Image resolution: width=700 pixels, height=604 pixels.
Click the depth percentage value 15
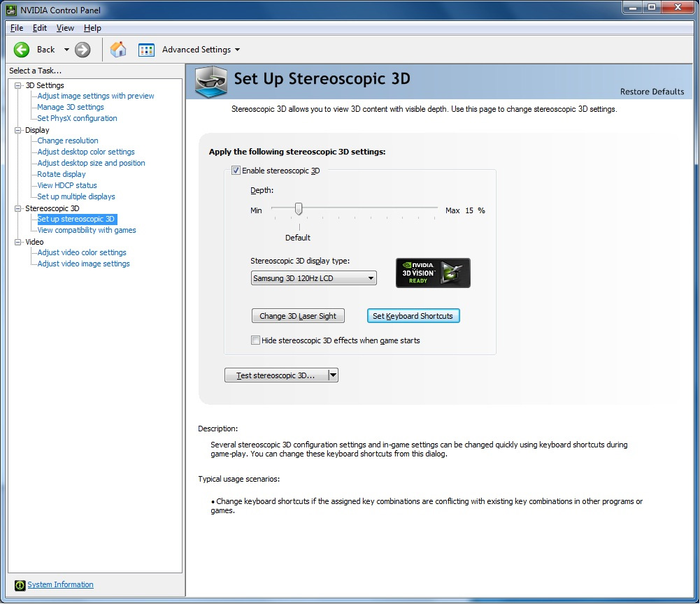click(469, 210)
